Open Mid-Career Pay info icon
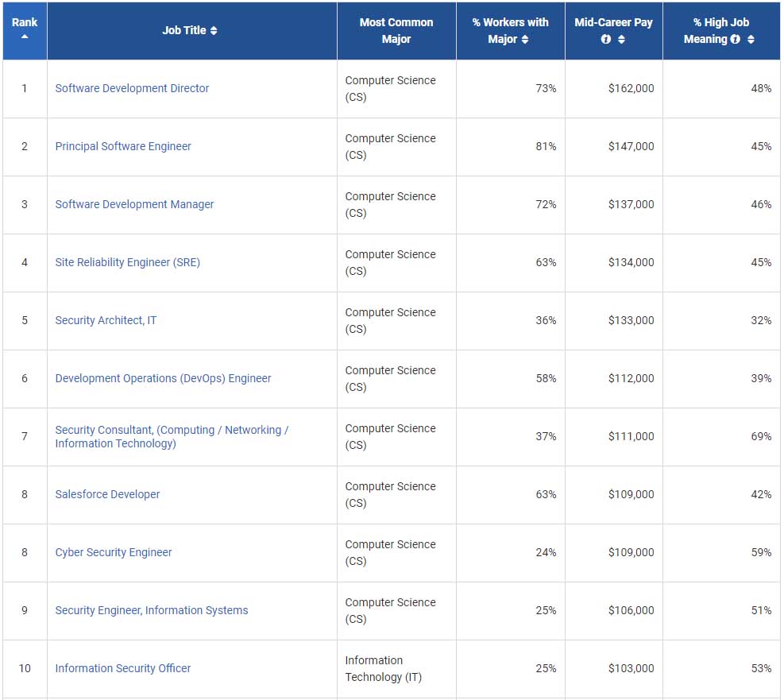Image resolution: width=784 pixels, height=700 pixels. click(606, 39)
